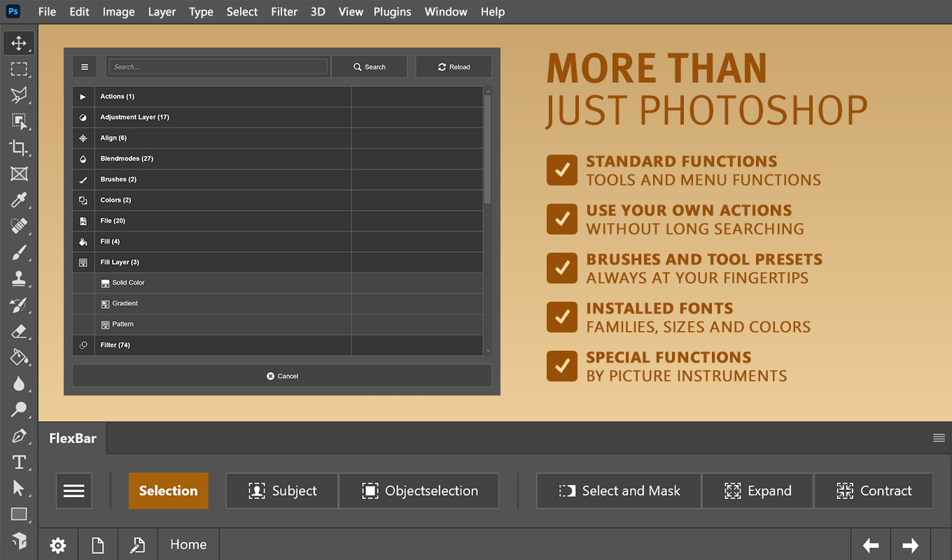Click the Contract selection button
The height and width of the screenshot is (560, 952).
point(874,491)
